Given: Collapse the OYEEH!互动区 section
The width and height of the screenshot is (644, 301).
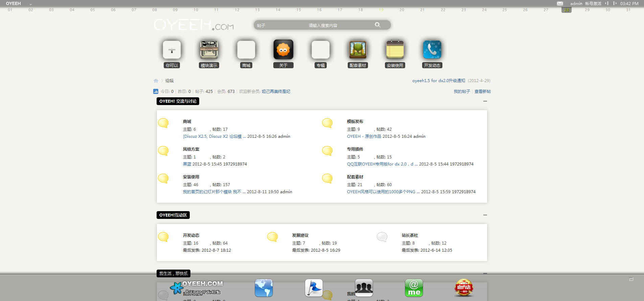Looking at the screenshot, I should (x=485, y=215).
